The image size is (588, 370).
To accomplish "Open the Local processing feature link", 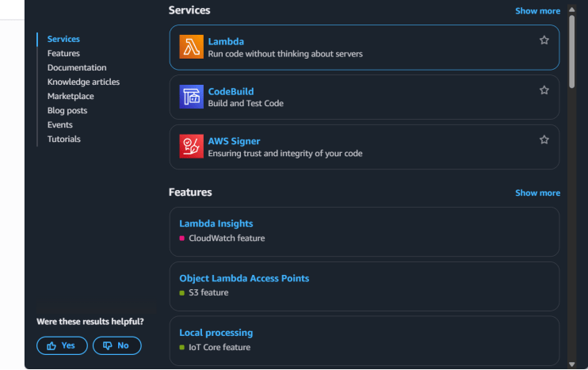I will click(216, 333).
